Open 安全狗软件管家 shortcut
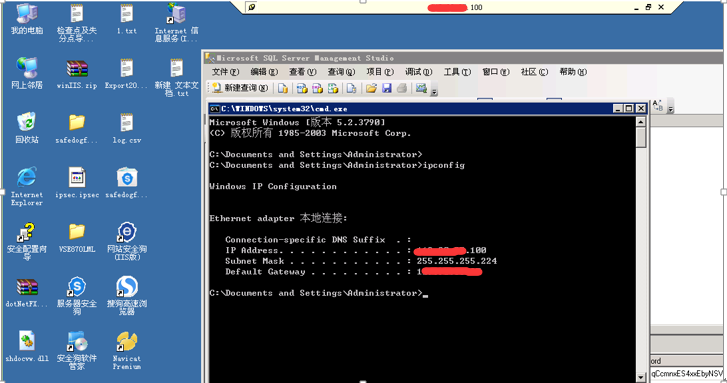 pos(77,350)
